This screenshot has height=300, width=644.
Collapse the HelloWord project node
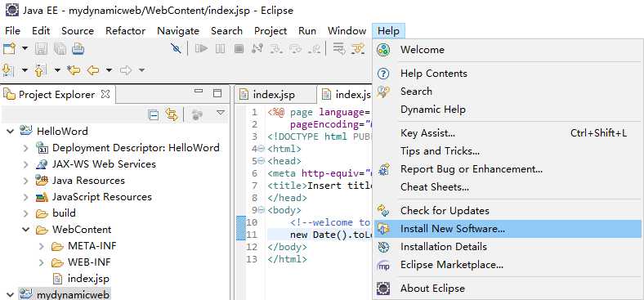(10, 131)
